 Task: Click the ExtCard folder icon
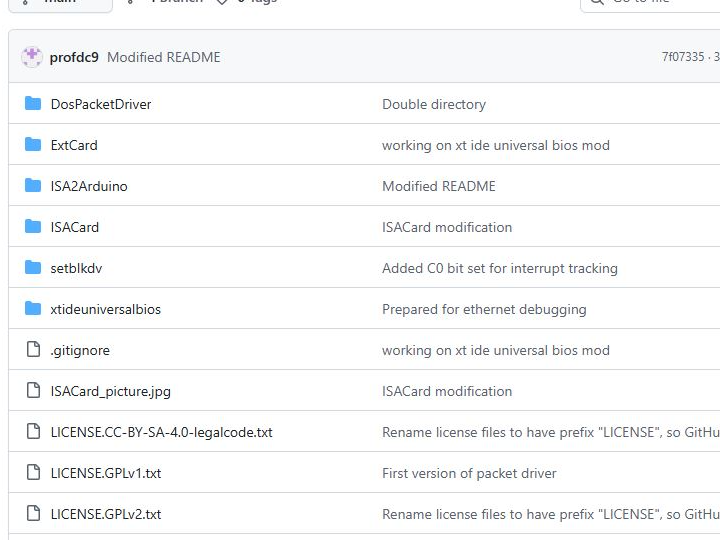(33, 145)
